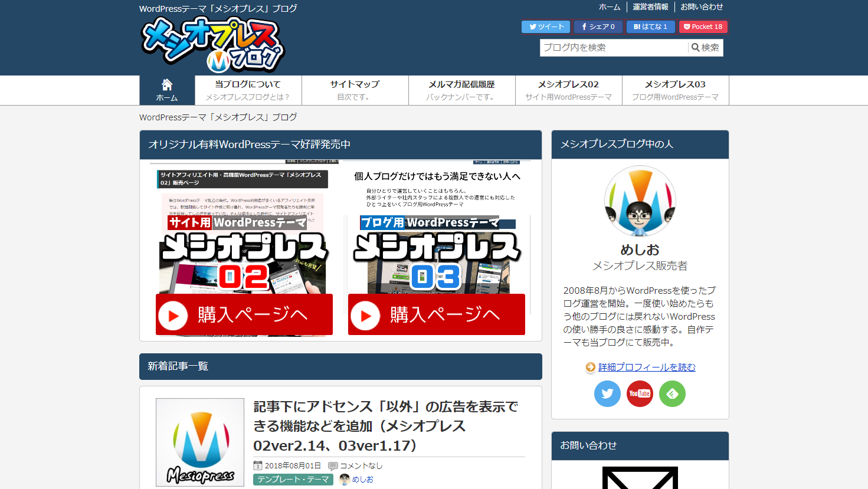Open the YouTube channel circle icon
Screen dimensions: 868x489
tap(640, 393)
